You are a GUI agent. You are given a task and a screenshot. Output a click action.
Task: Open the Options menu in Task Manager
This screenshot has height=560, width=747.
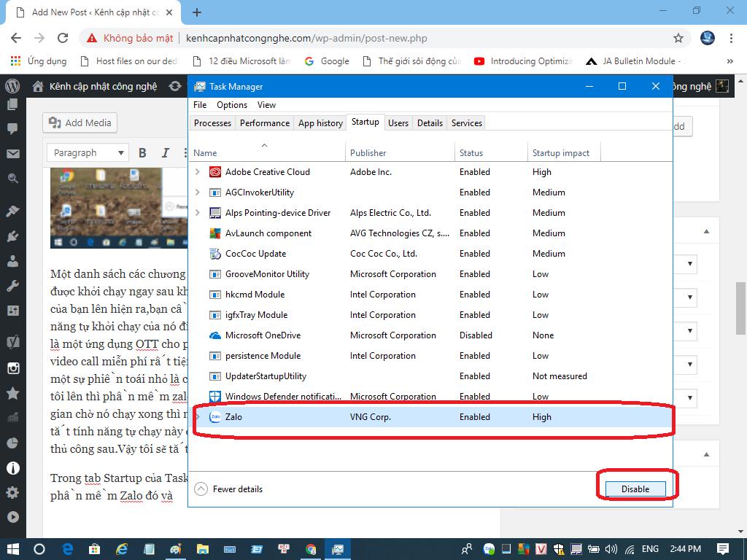[232, 105]
